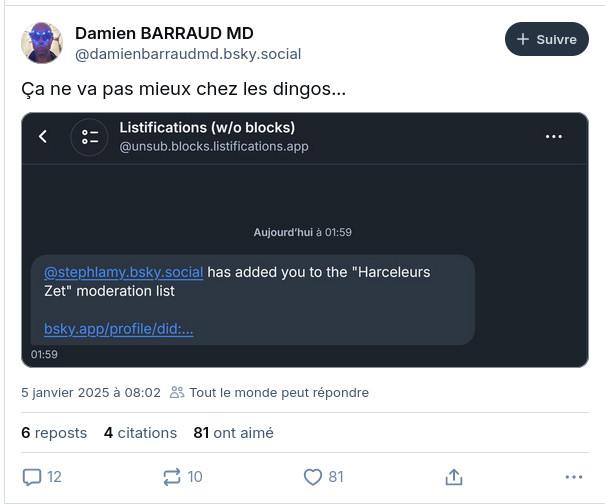
Task: Click the Listifications (w/o blocks) title
Action: [x=207, y=127]
